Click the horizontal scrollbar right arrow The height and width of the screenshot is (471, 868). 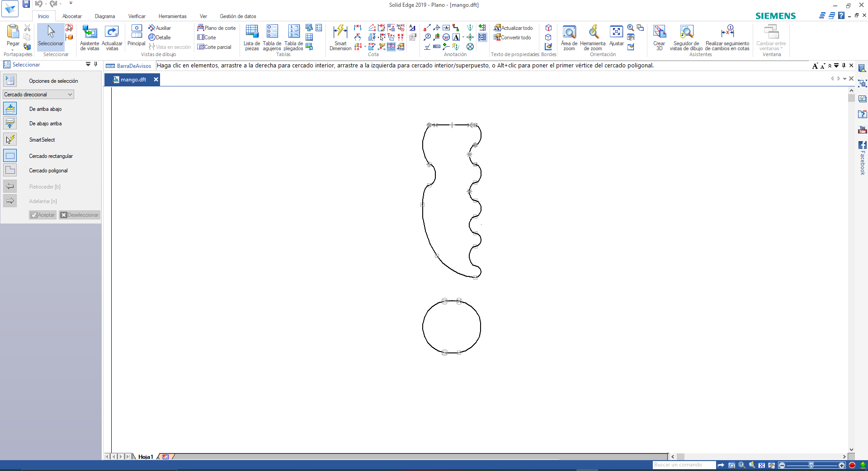(844, 457)
